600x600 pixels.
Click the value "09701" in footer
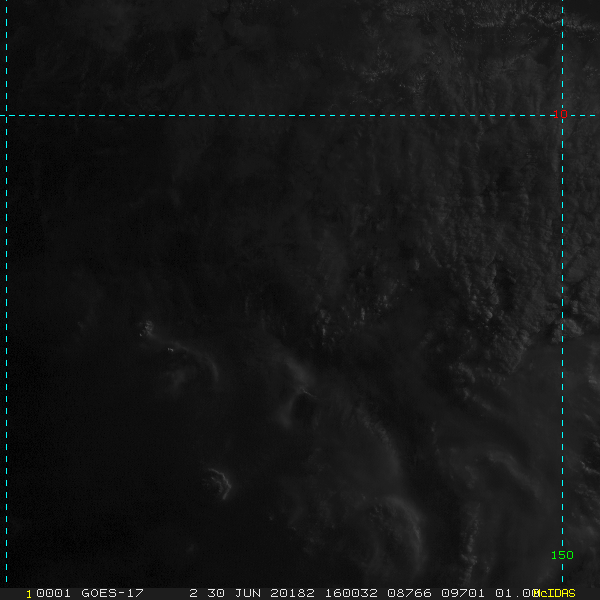coord(463,593)
